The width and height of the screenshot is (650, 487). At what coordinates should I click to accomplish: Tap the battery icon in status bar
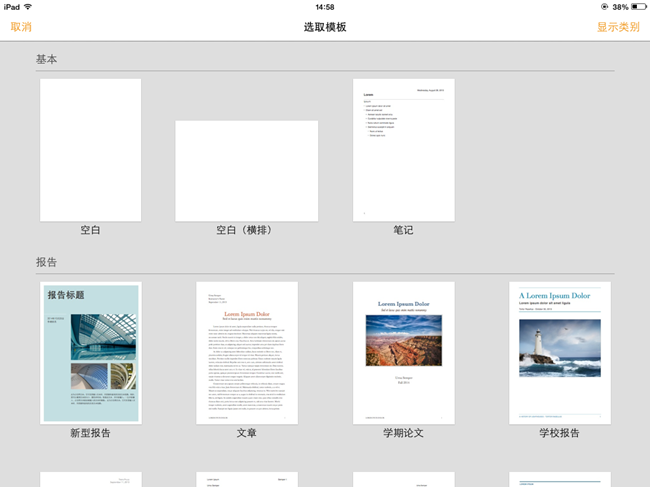pos(635,7)
